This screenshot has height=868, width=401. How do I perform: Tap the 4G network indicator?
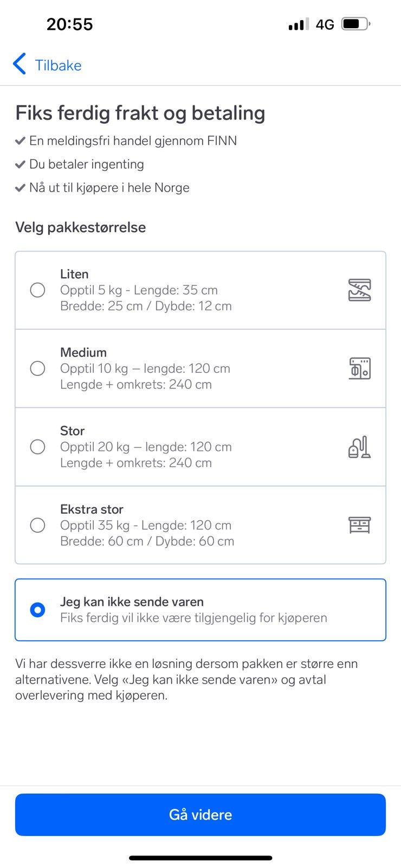tap(325, 24)
